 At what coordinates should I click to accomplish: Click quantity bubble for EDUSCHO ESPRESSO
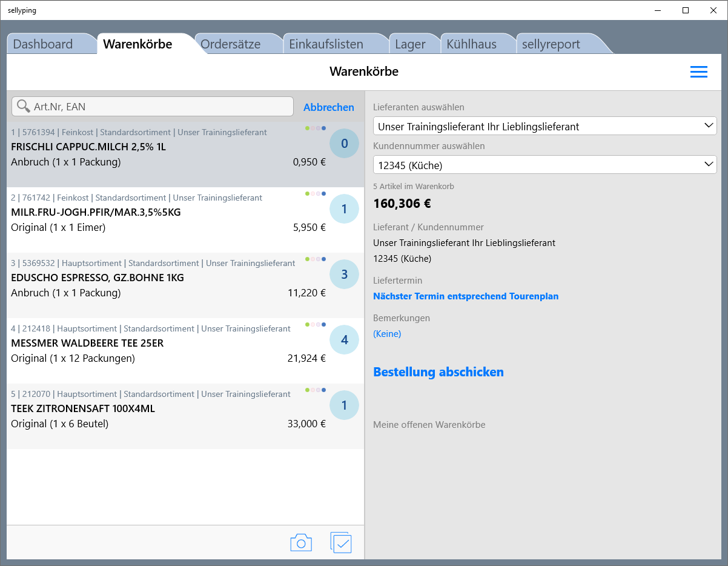[344, 275]
